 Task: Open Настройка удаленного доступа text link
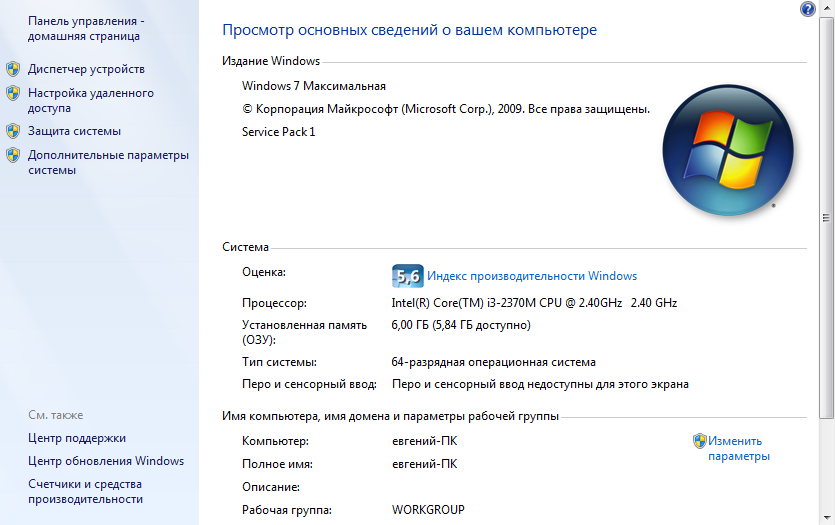point(90,100)
